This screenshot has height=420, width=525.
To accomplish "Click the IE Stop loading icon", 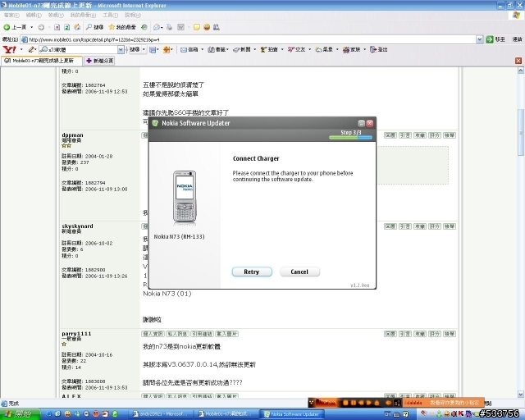I will coord(57,27).
